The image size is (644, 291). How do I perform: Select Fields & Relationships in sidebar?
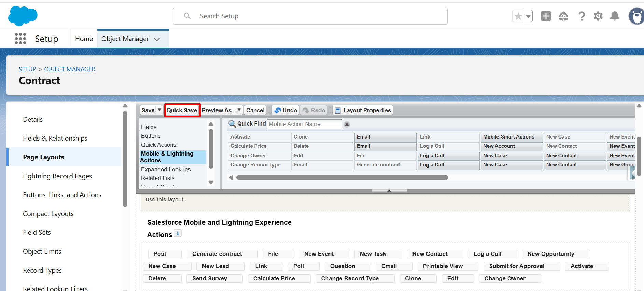[x=55, y=138]
